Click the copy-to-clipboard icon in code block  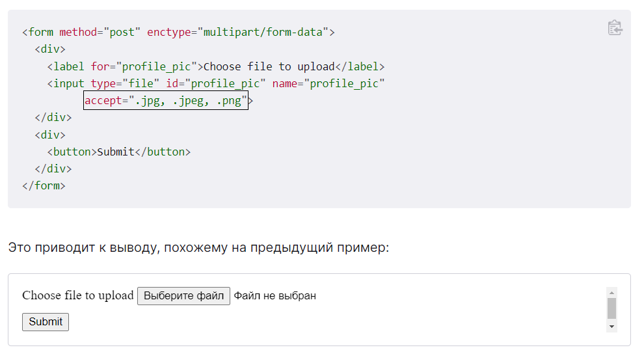point(615,28)
